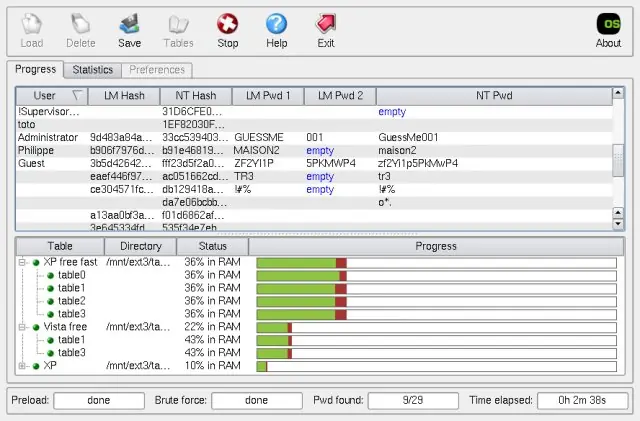
Task: Click the LM Pwd 2 column header
Action: tap(340, 96)
